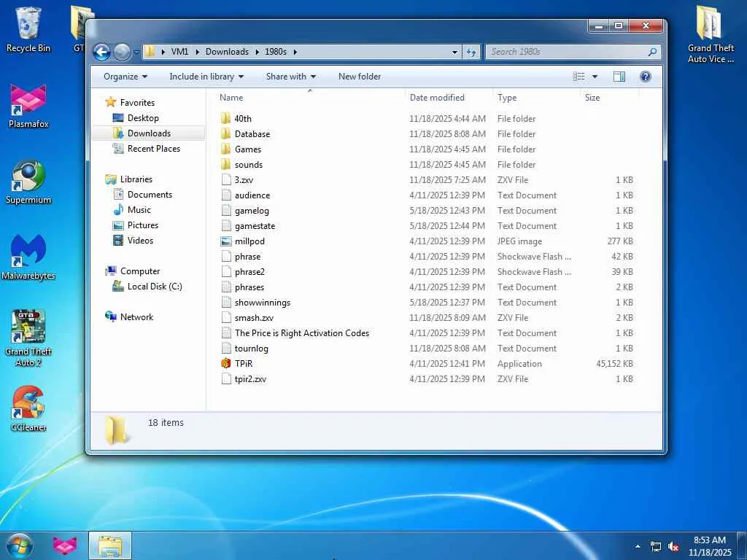Click New folder button
Screen dimensions: 747x560
pyautogui.click(x=359, y=77)
